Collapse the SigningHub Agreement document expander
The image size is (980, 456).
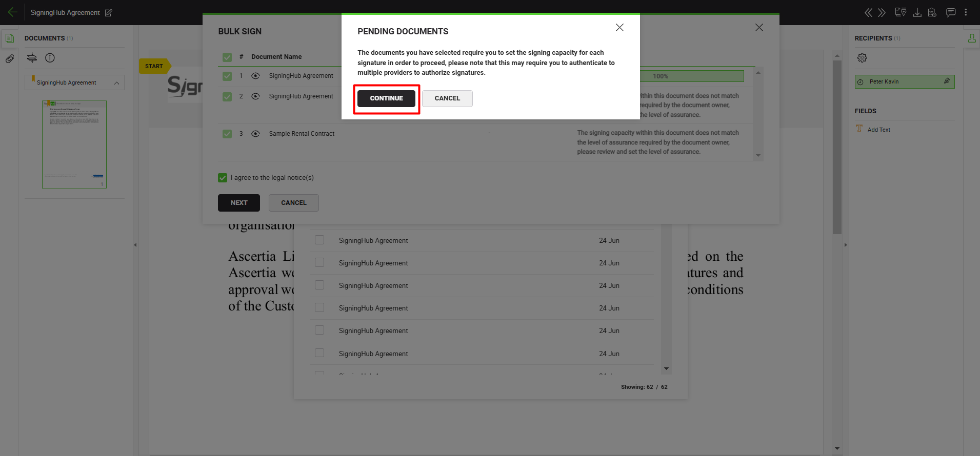point(116,83)
